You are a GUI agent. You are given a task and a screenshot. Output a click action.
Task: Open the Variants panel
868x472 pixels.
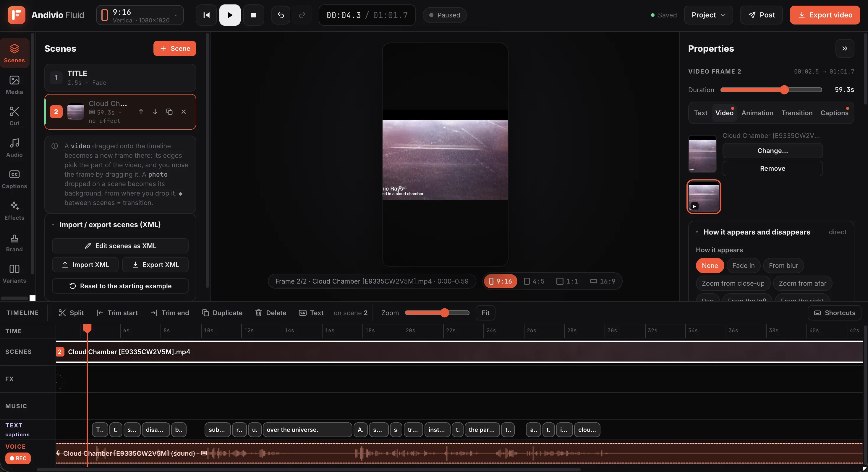point(14,274)
